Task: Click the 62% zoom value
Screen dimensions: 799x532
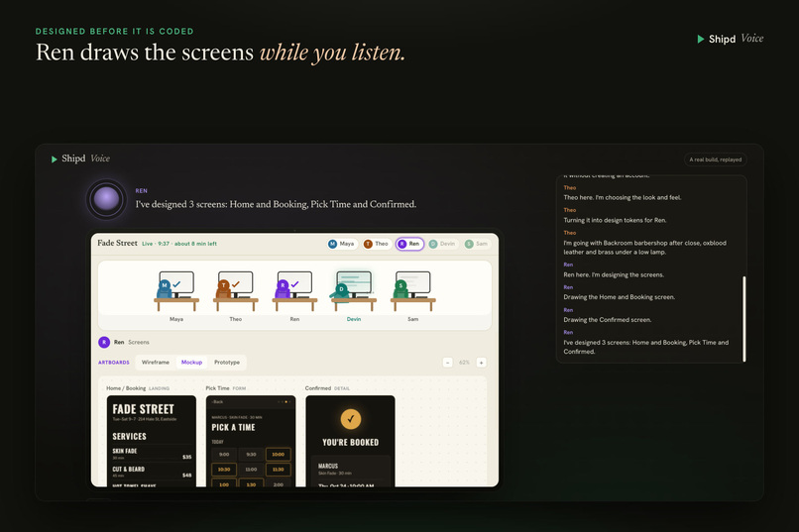Action: pyautogui.click(x=464, y=363)
